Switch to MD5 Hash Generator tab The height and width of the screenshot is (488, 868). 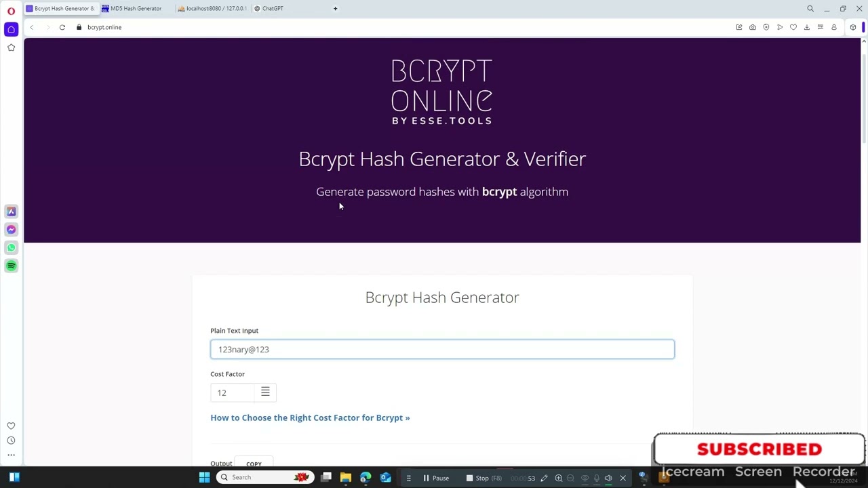point(136,9)
